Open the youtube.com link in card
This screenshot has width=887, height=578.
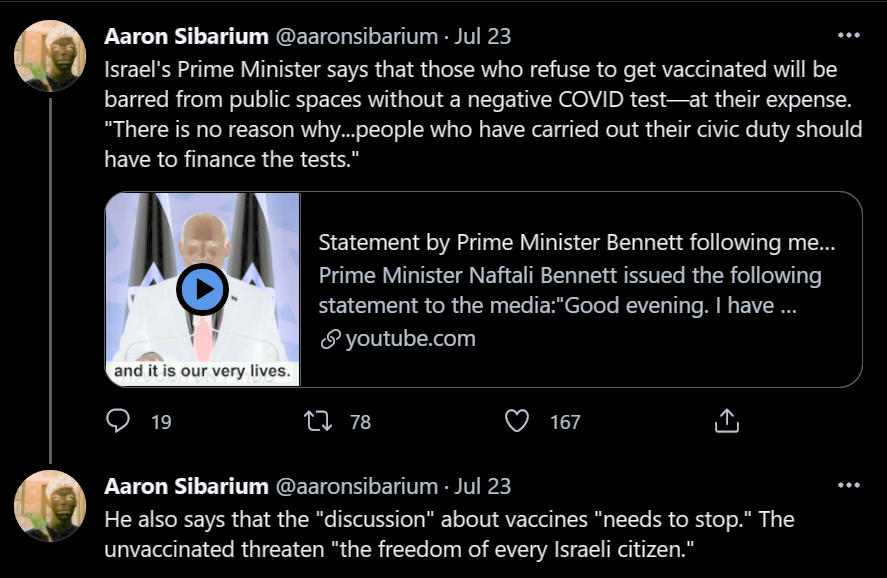(x=410, y=339)
